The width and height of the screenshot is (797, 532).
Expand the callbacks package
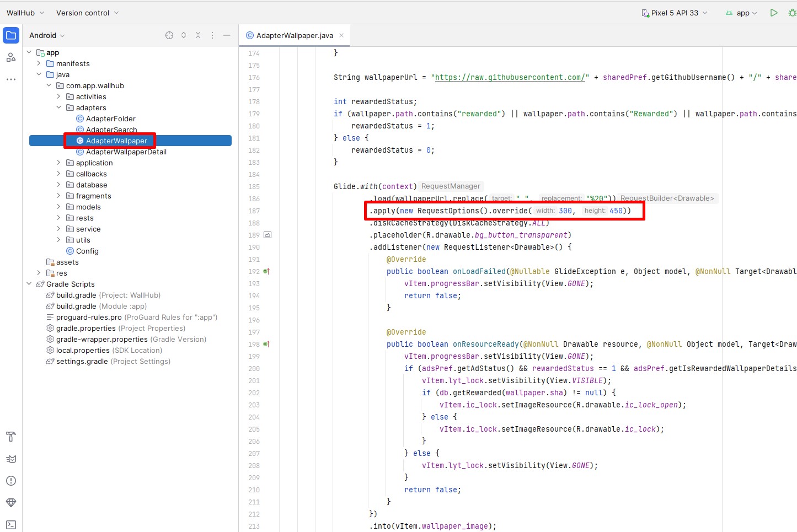coord(59,174)
